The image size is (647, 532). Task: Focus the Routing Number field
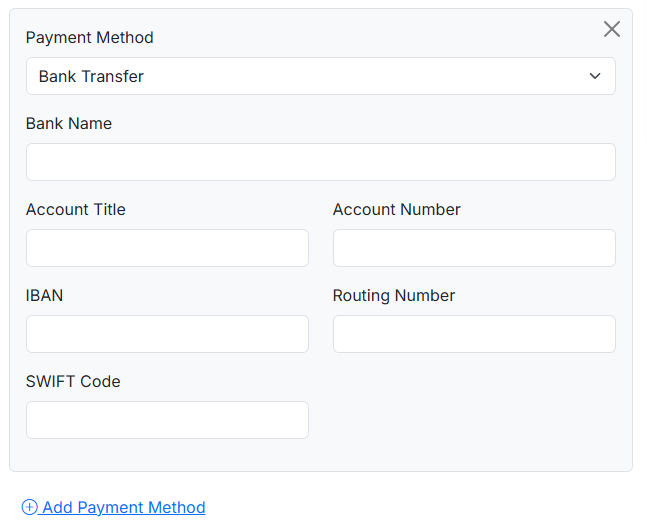(x=474, y=334)
